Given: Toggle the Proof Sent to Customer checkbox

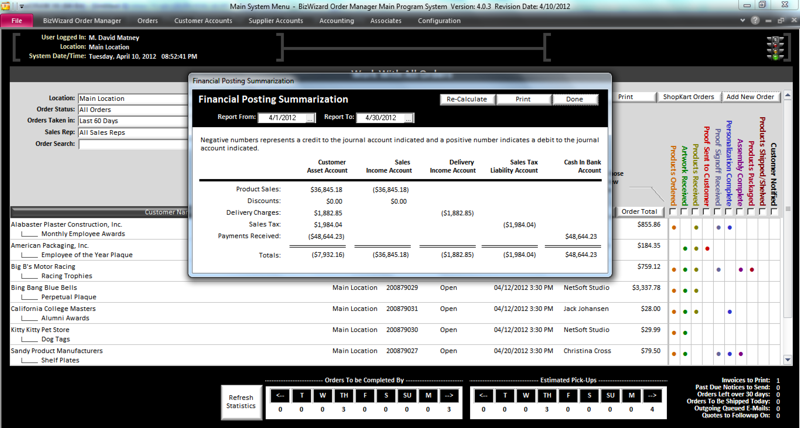Looking at the screenshot, I should click(708, 212).
